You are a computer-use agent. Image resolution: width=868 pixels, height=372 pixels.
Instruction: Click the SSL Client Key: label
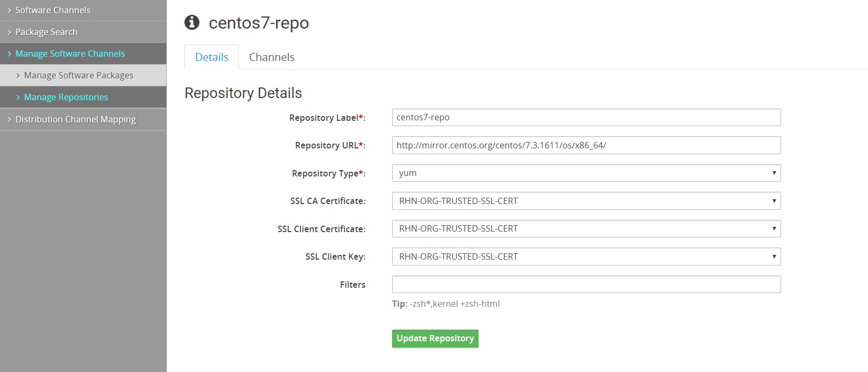tap(335, 256)
